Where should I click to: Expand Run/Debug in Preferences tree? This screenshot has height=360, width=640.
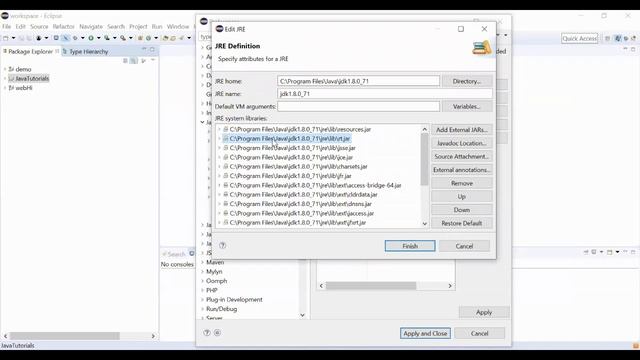pos(202,309)
